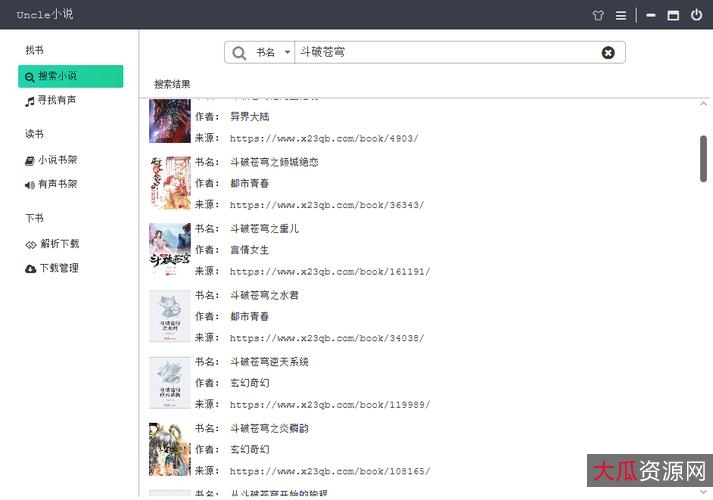Open cover thumbnail of 斗破苍穹之炎麟韵
Viewport: 713px width, 500px height.
point(170,449)
